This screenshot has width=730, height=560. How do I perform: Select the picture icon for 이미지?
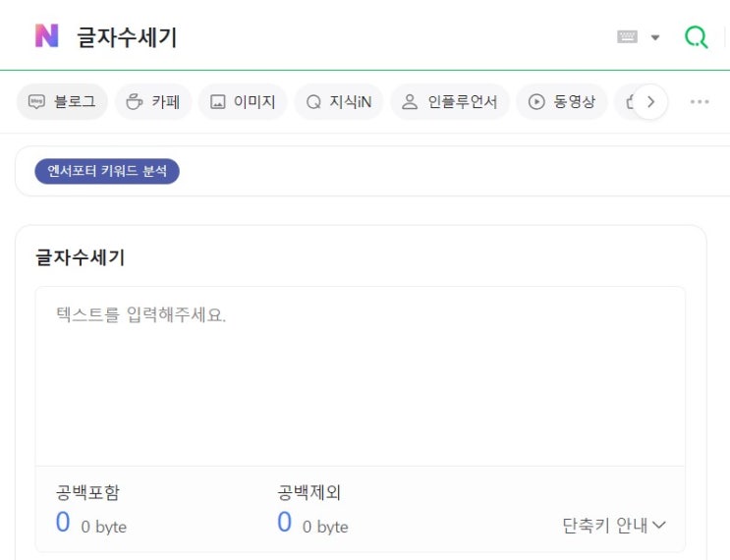pyautogui.click(x=218, y=101)
